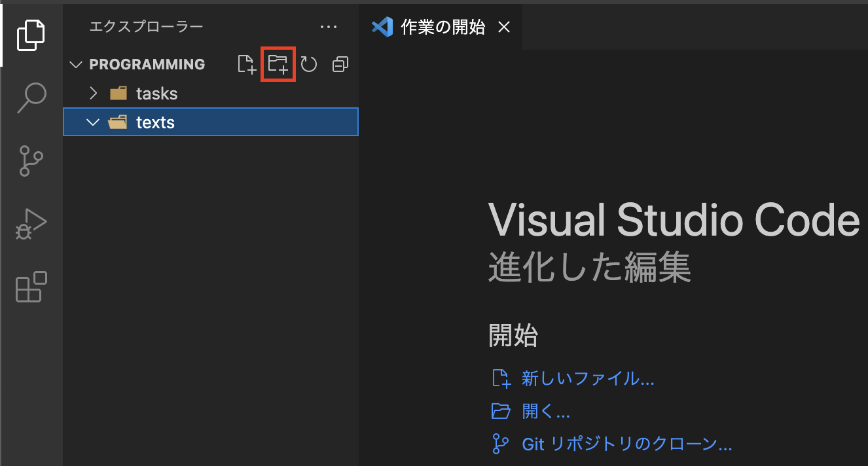Select the Explorer icon in the activity bar
Viewport: 868px width, 466px height.
click(30, 34)
